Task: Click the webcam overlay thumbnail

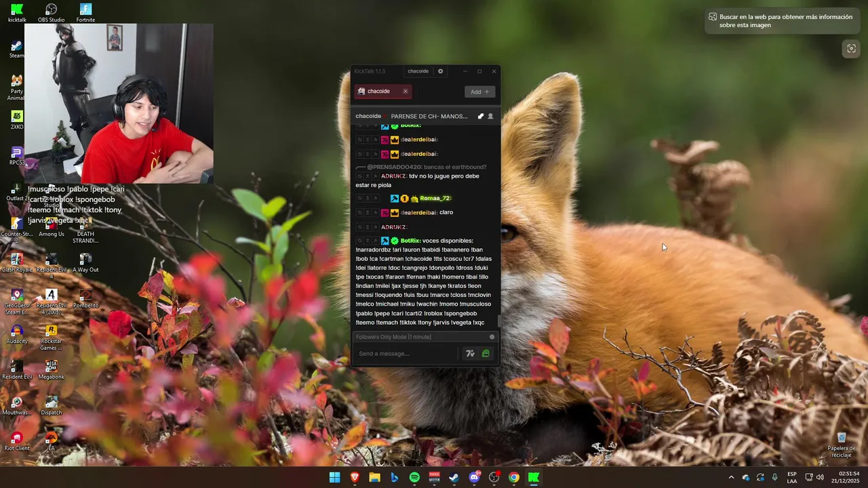Action: (x=119, y=104)
